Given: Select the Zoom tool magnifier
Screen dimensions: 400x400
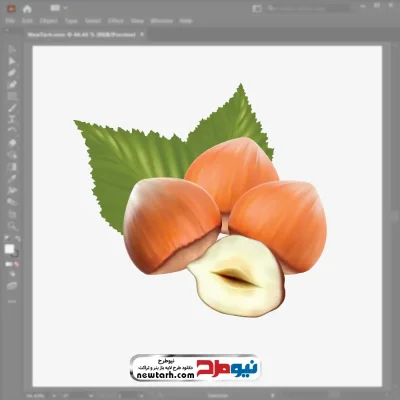Looking at the screenshot, I should tap(12, 226).
